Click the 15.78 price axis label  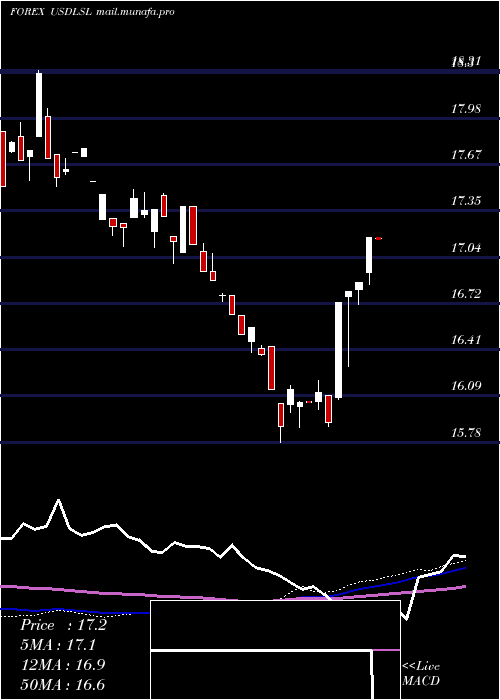tap(466, 432)
